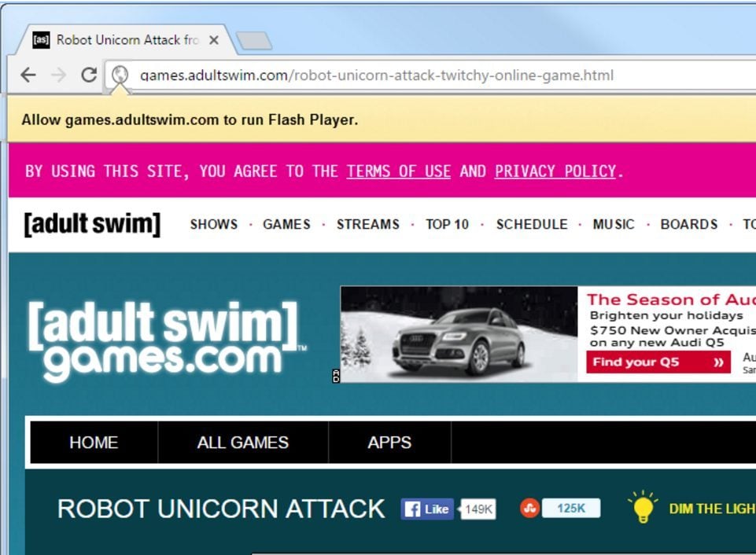
Task: Toggle Dim the Lights text link
Action: coord(713,509)
